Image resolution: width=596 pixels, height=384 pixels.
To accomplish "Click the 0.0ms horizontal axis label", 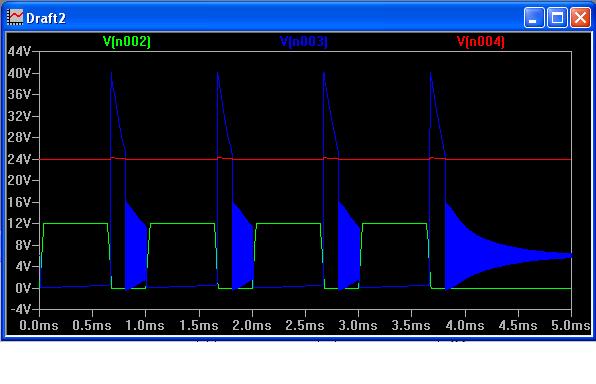I will click(39, 325).
